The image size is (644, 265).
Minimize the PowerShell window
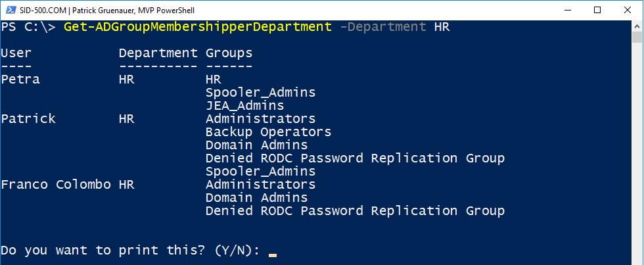coord(567,9)
